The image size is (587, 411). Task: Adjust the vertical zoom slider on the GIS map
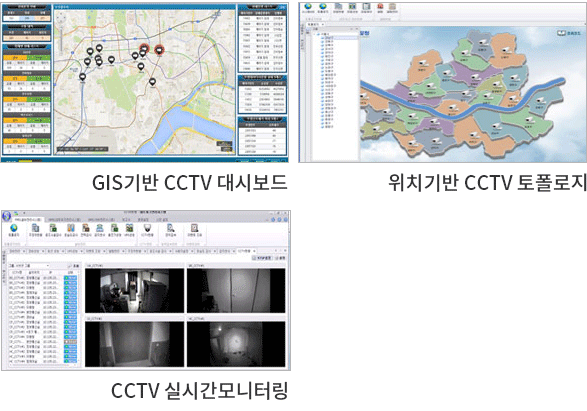point(61,39)
